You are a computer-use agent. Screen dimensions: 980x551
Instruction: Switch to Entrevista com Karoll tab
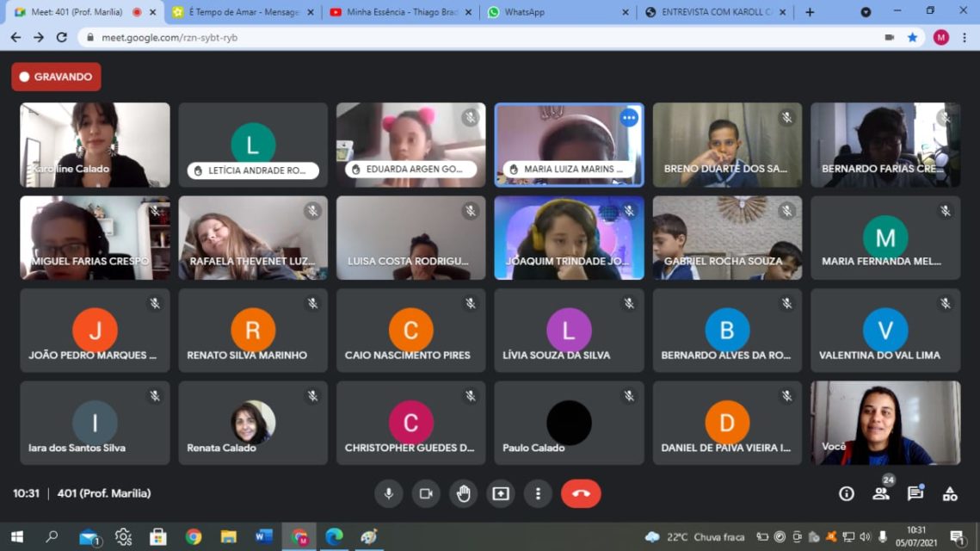pyautogui.click(x=716, y=12)
